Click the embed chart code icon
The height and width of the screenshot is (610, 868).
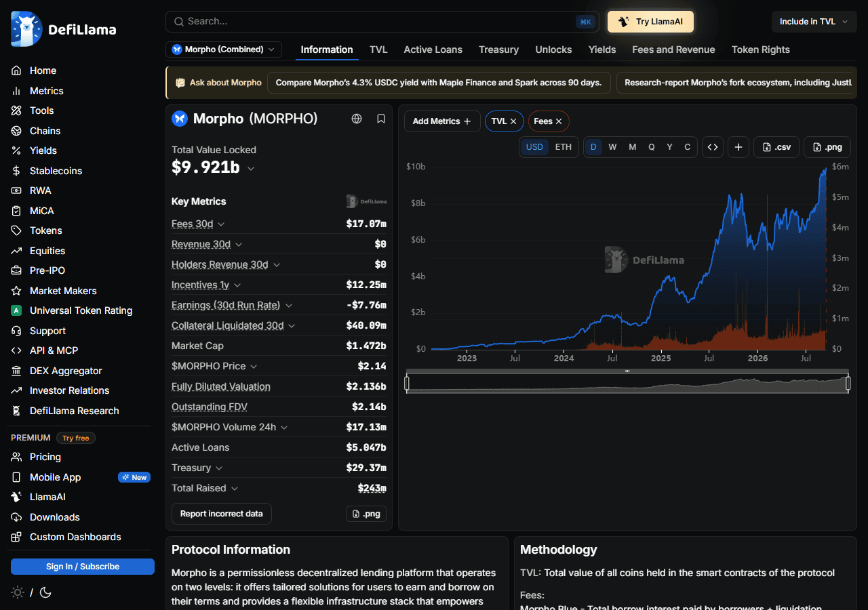click(712, 147)
